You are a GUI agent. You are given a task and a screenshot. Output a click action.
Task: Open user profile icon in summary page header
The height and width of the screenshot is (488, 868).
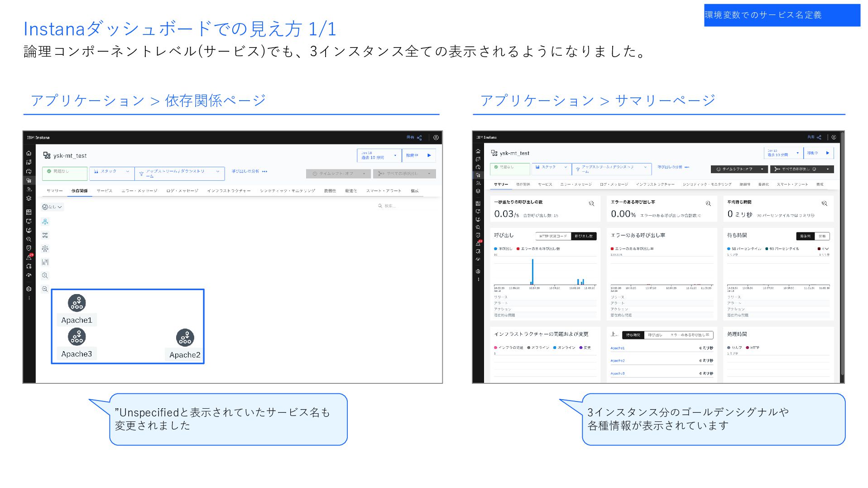[834, 137]
